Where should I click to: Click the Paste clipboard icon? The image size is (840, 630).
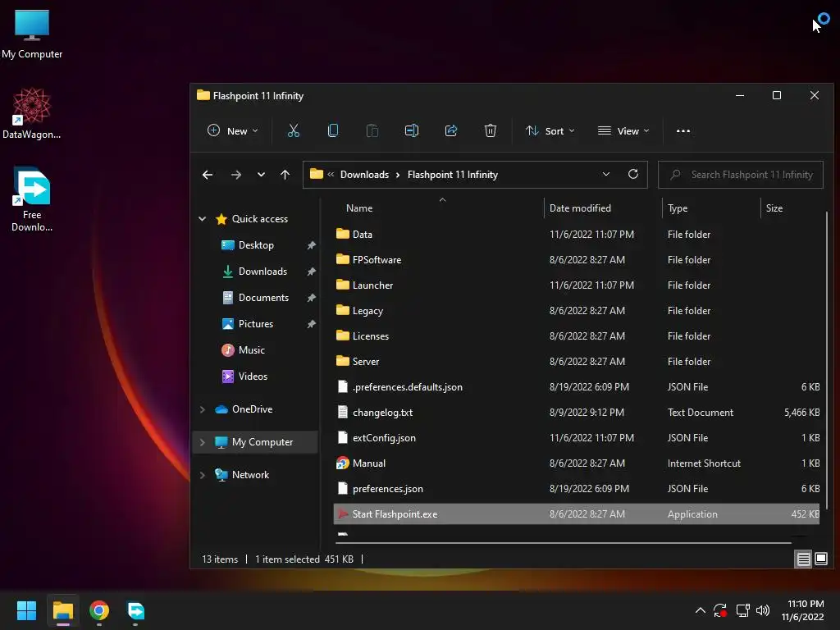[x=372, y=130]
